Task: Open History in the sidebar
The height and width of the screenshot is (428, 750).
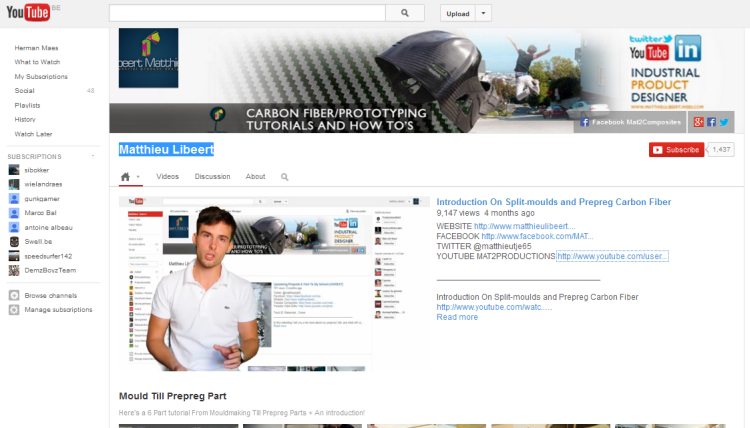Action: point(25,120)
